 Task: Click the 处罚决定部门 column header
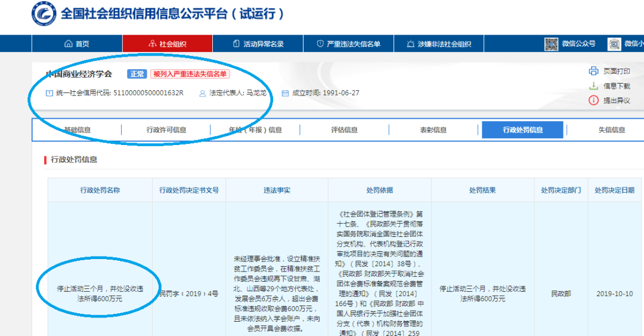[x=561, y=190]
